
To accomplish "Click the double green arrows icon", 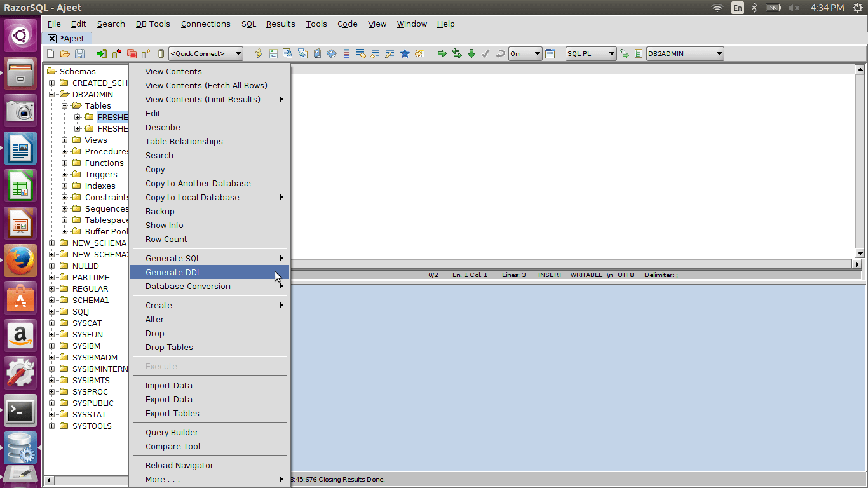I will click(x=456, y=54).
